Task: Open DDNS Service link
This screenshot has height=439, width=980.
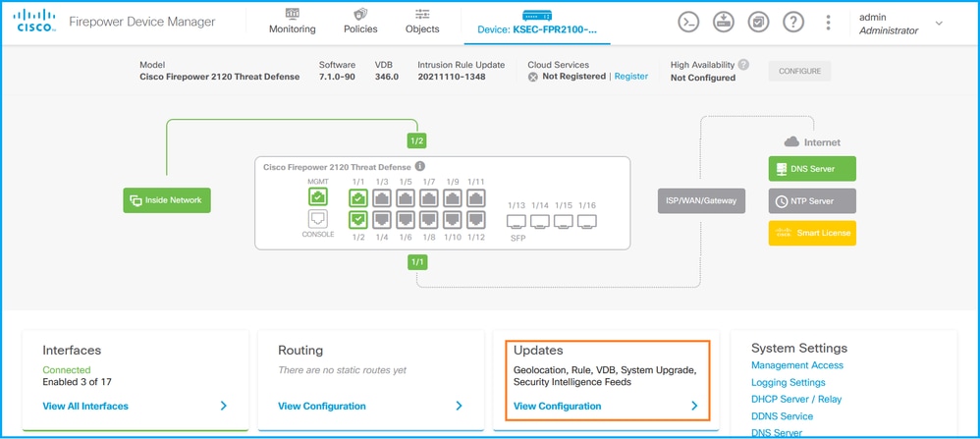Action: (782, 415)
